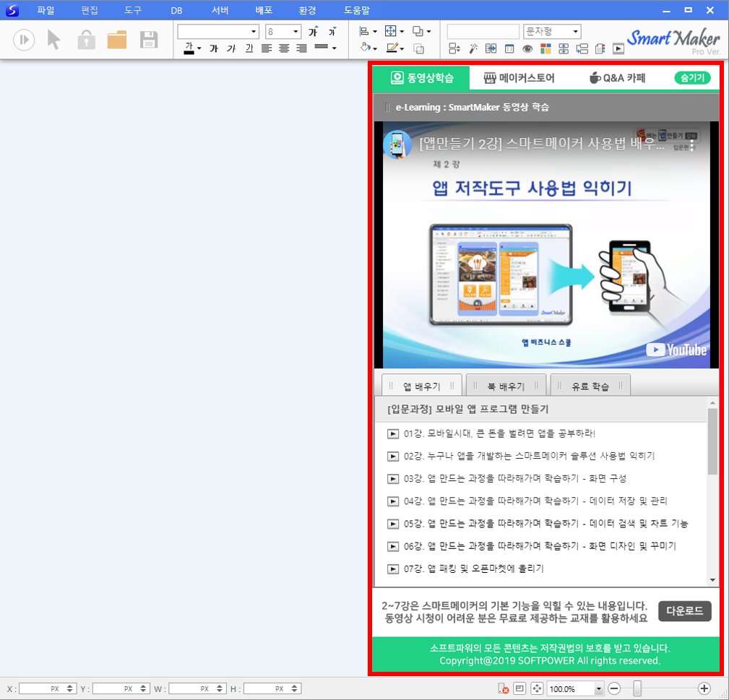This screenshot has height=700, width=729.
Task: Select the 앱 배우기 tab
Action: pos(422,386)
